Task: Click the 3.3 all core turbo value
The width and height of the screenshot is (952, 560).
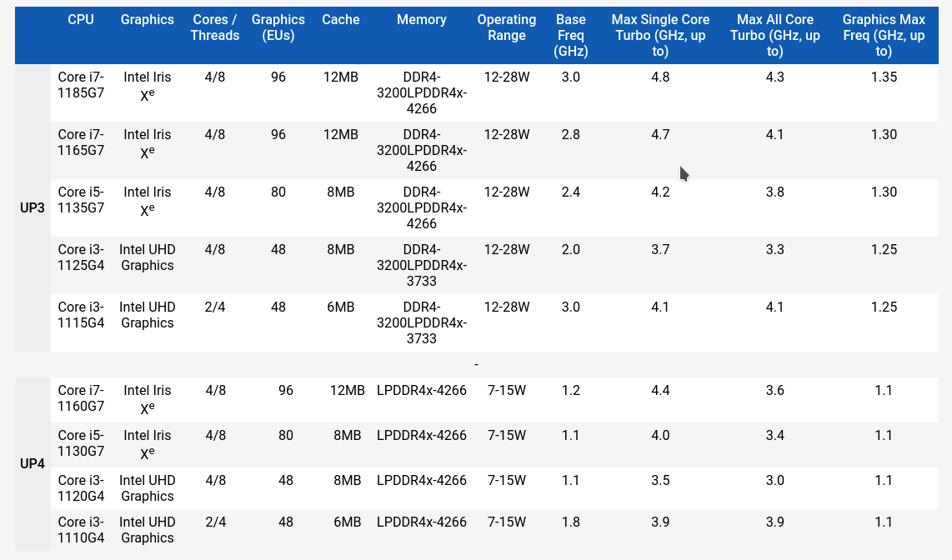Action: click(774, 249)
